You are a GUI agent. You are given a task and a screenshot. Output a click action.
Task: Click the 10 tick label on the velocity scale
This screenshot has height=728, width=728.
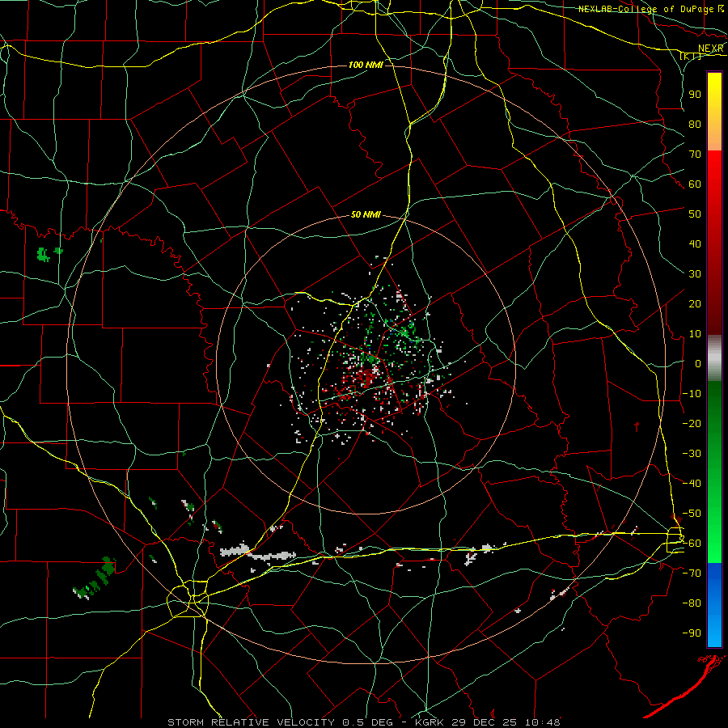tap(695, 334)
